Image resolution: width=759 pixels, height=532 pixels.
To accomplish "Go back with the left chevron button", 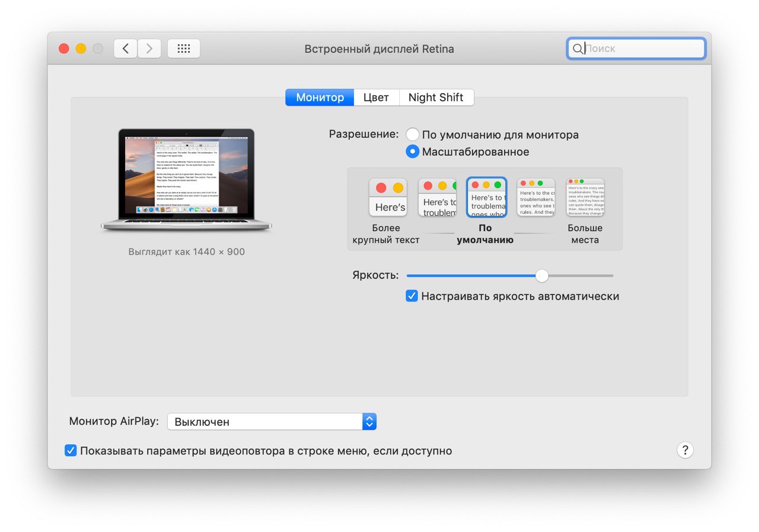I will coord(126,49).
